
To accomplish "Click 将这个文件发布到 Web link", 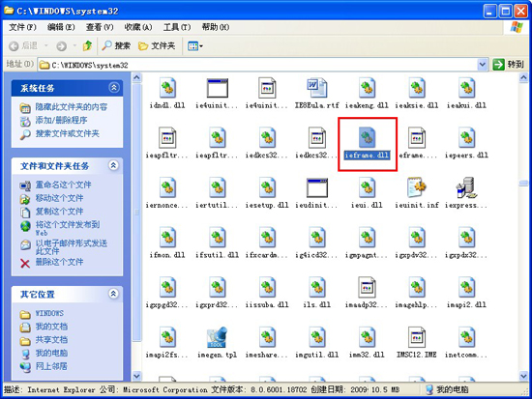I will [x=68, y=228].
